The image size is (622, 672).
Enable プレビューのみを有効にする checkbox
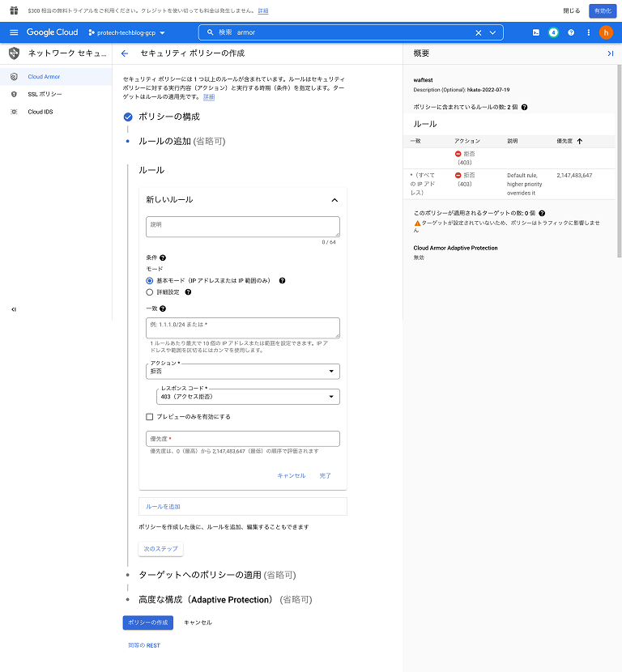point(150,416)
